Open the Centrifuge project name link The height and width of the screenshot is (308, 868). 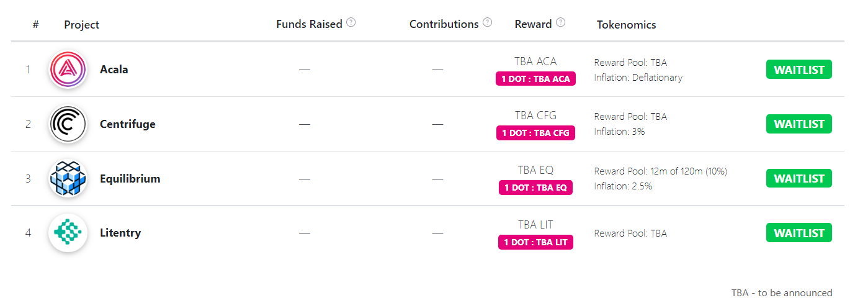128,124
